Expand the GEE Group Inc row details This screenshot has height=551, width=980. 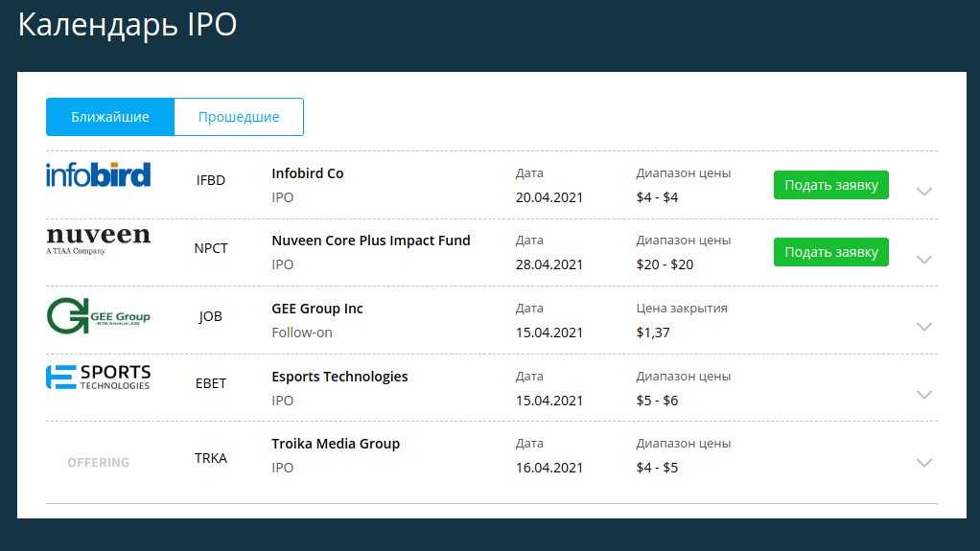(923, 327)
